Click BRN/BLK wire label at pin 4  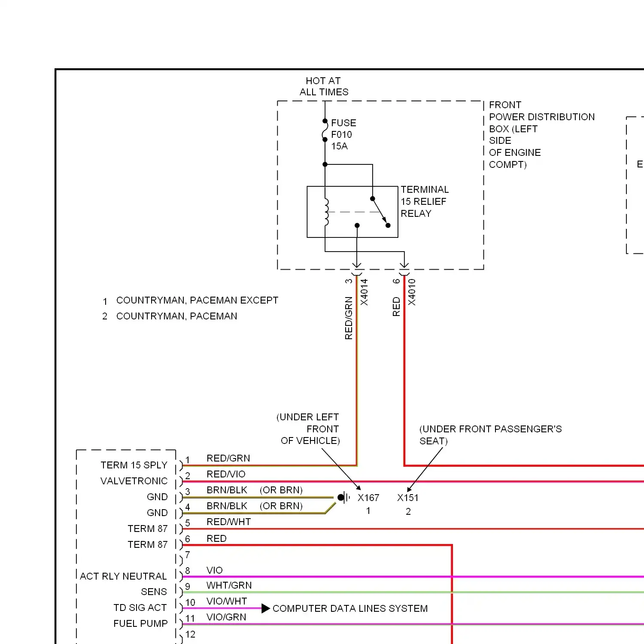tap(227, 506)
